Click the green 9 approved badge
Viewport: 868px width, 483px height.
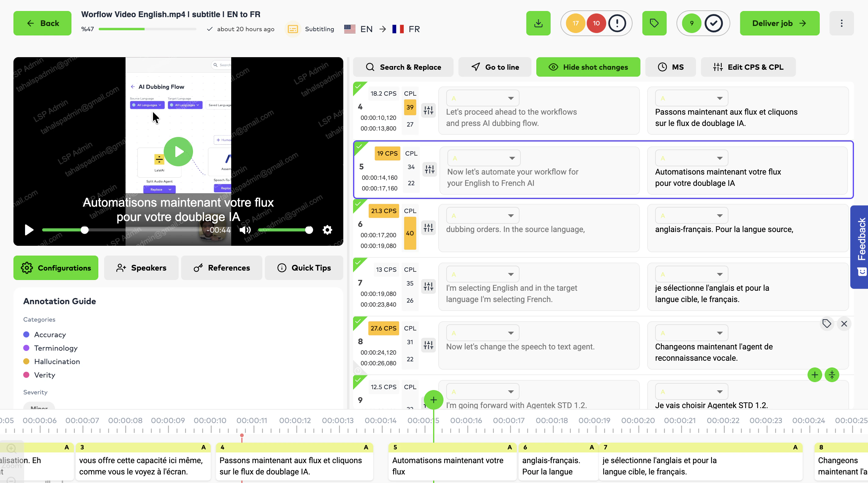(x=691, y=23)
